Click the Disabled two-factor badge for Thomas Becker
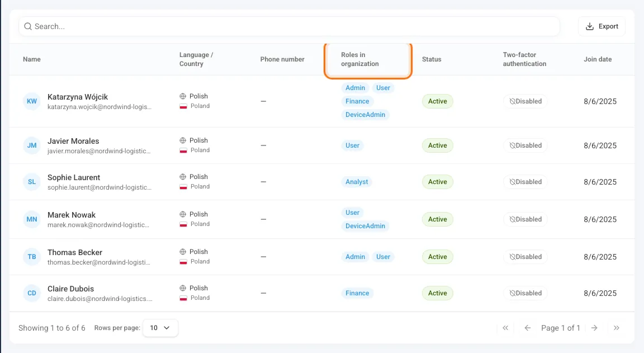 point(525,257)
